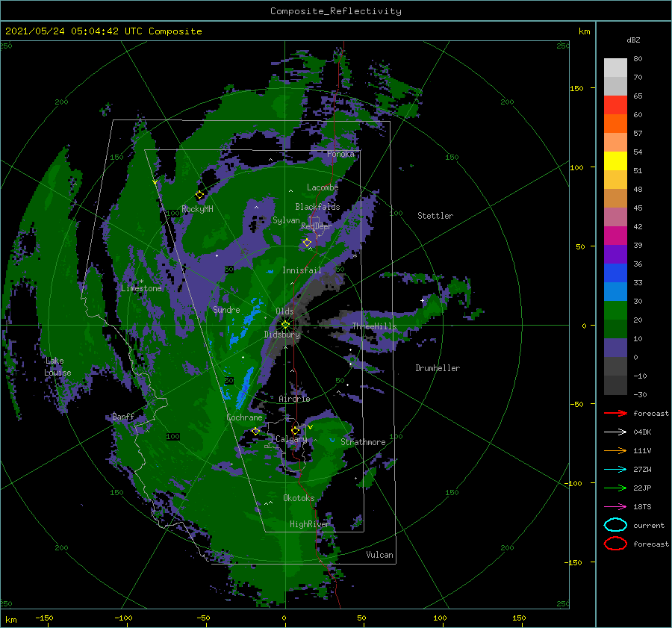Click the Lake Louise label
Screen dimensions: 672x628
(57, 367)
